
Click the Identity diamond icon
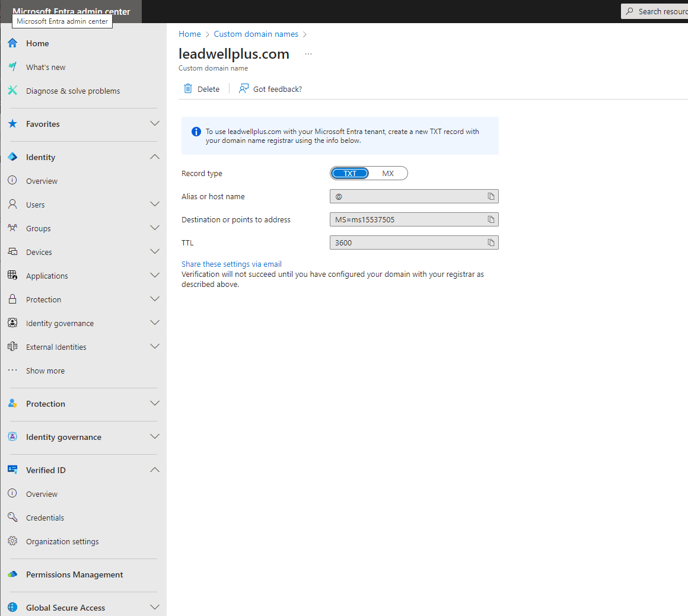tap(12, 157)
